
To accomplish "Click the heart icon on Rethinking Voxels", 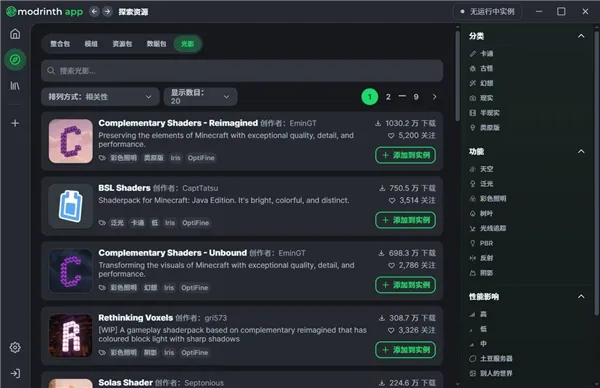I will pyautogui.click(x=391, y=330).
